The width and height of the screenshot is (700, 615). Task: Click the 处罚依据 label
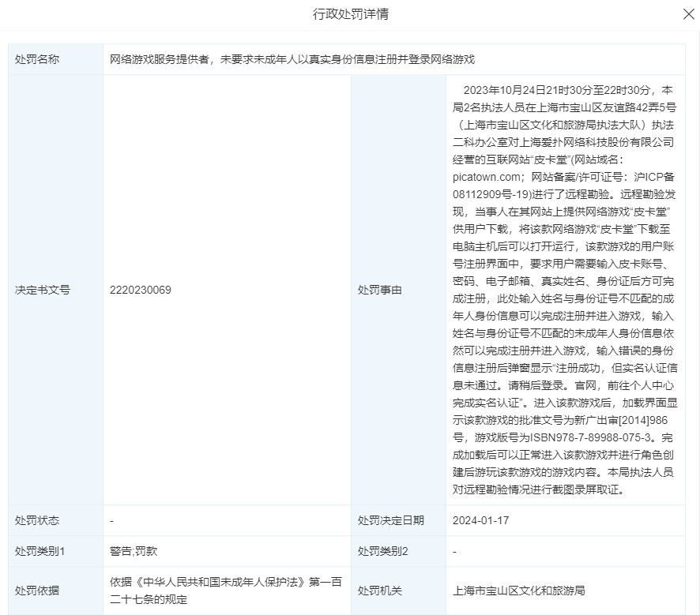pyautogui.click(x=37, y=591)
